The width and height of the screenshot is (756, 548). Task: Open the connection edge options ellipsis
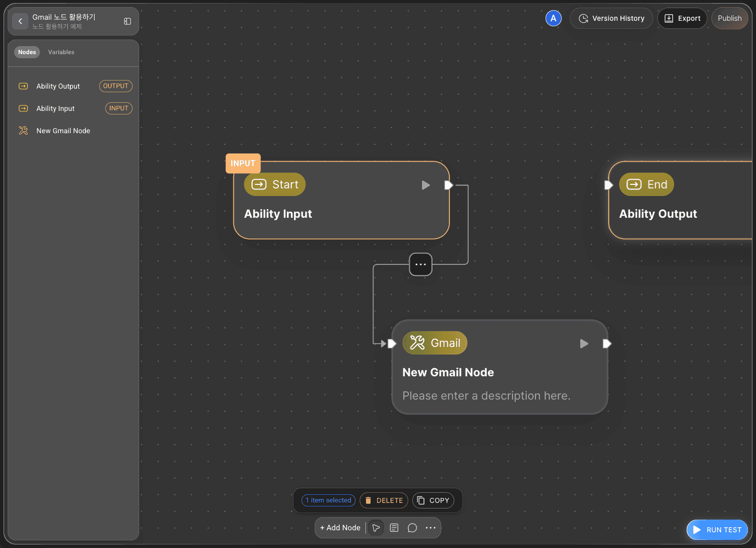[421, 264]
